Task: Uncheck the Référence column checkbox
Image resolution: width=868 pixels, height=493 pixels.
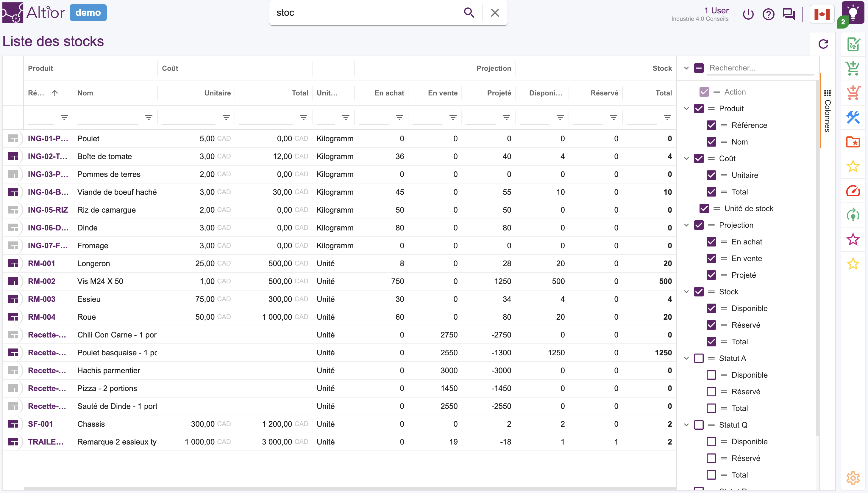Action: pyautogui.click(x=711, y=125)
